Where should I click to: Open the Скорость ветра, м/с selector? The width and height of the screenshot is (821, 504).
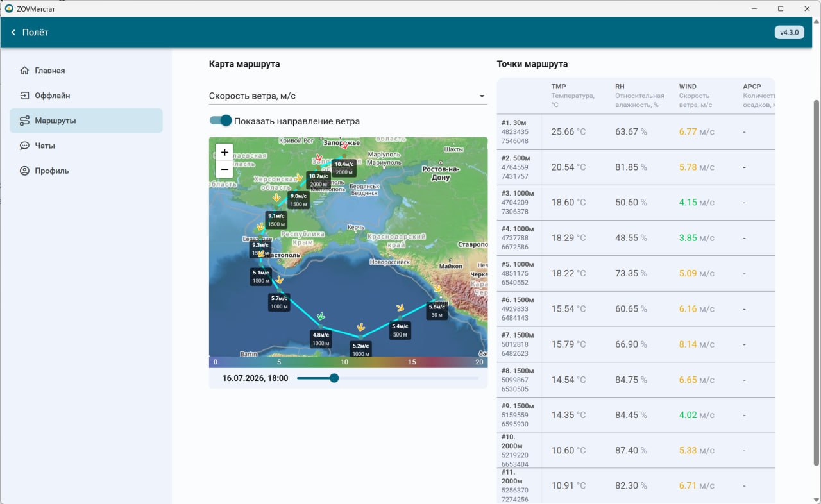click(x=348, y=96)
